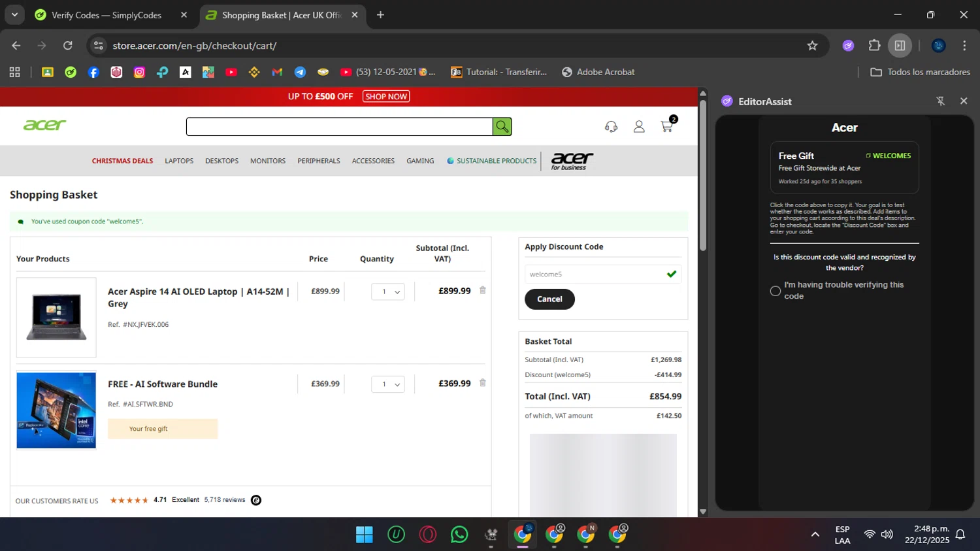Open the Binance bookmark icon
Image resolution: width=980 pixels, height=551 pixels.
254,72
